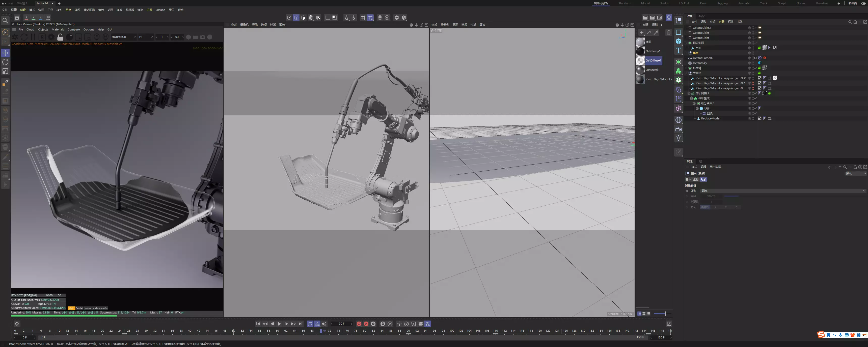868x347 pixels.
Task: Toggle enable checkmark for OctaneLight.1
Action: click(x=755, y=28)
